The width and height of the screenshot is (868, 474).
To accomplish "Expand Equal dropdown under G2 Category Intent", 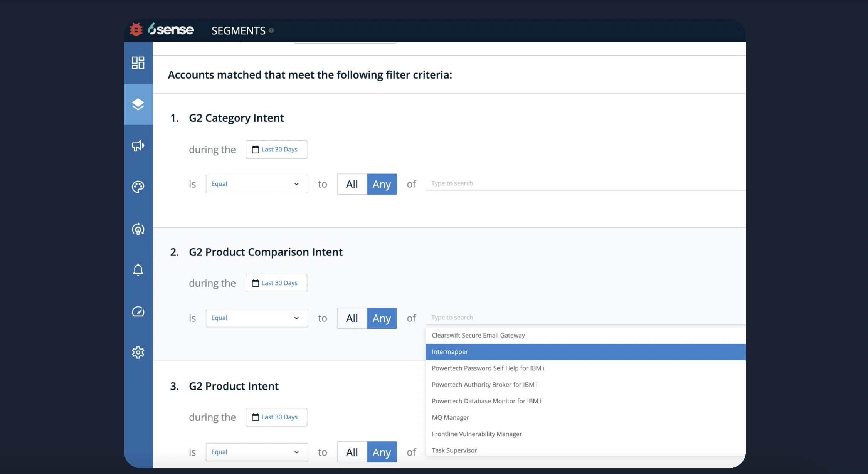I will point(257,184).
